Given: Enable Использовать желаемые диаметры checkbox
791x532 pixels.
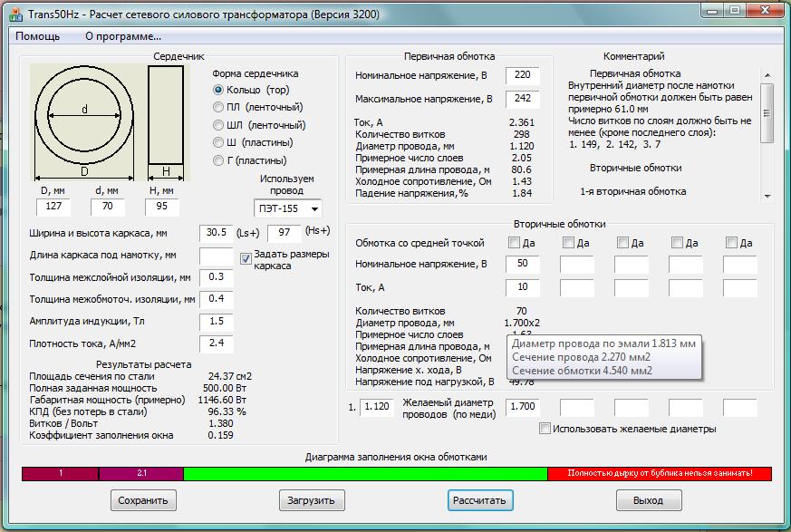Looking at the screenshot, I should pyautogui.click(x=545, y=429).
